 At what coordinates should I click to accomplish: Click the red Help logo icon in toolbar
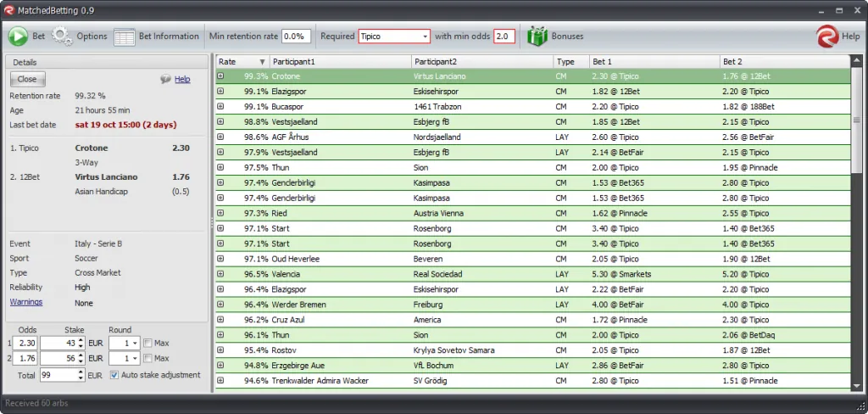click(827, 36)
